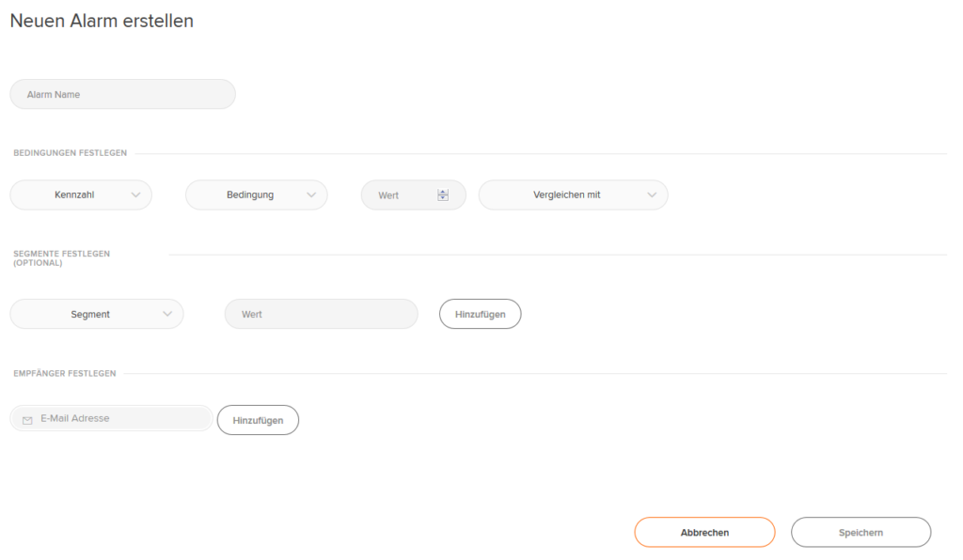Expand the Bedingung dropdown
This screenshot has height=560, width=963.
click(256, 195)
